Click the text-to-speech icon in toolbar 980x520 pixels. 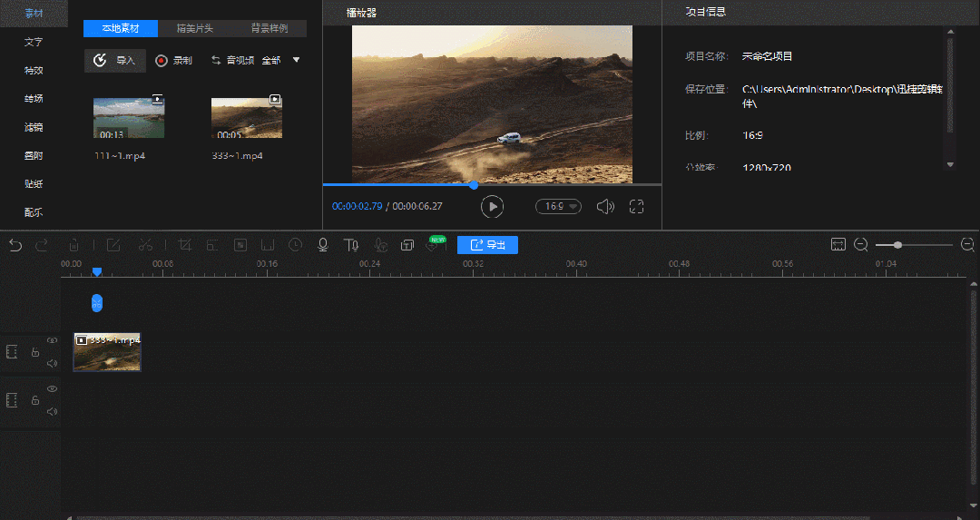pyautogui.click(x=351, y=245)
